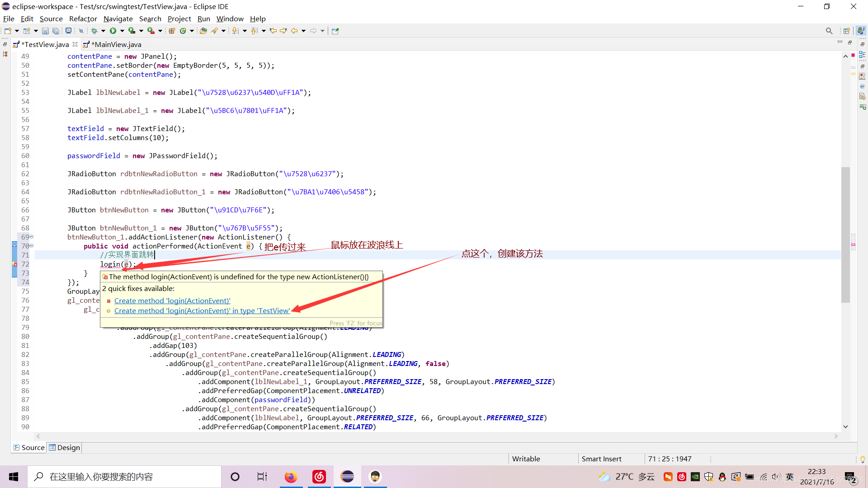Image resolution: width=868 pixels, height=488 pixels.
Task: Open the Refactor menu
Action: click(83, 19)
